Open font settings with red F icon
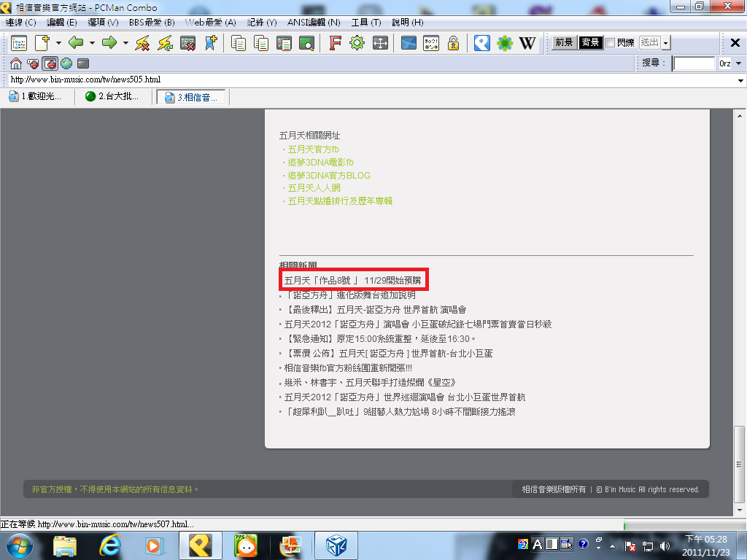The width and height of the screenshot is (747, 560). pos(335,43)
